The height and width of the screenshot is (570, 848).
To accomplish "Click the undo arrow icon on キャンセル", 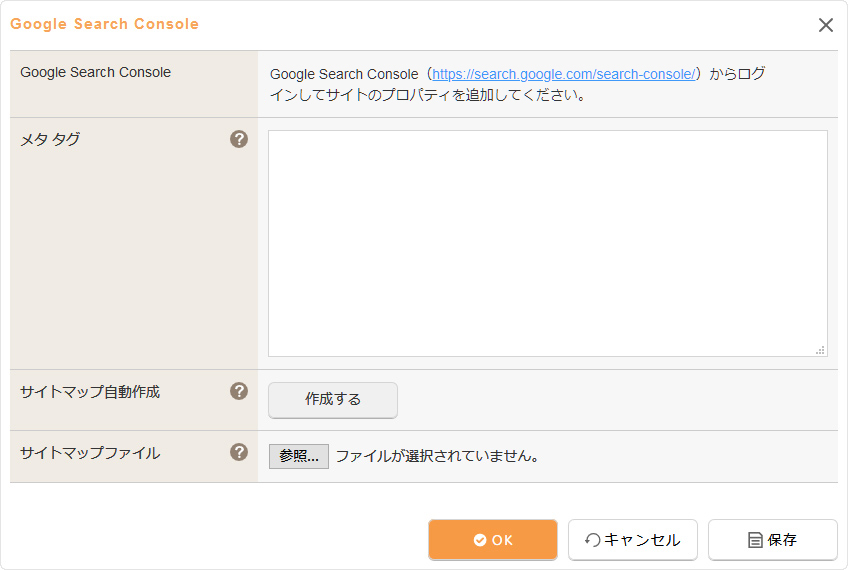I will [x=593, y=540].
